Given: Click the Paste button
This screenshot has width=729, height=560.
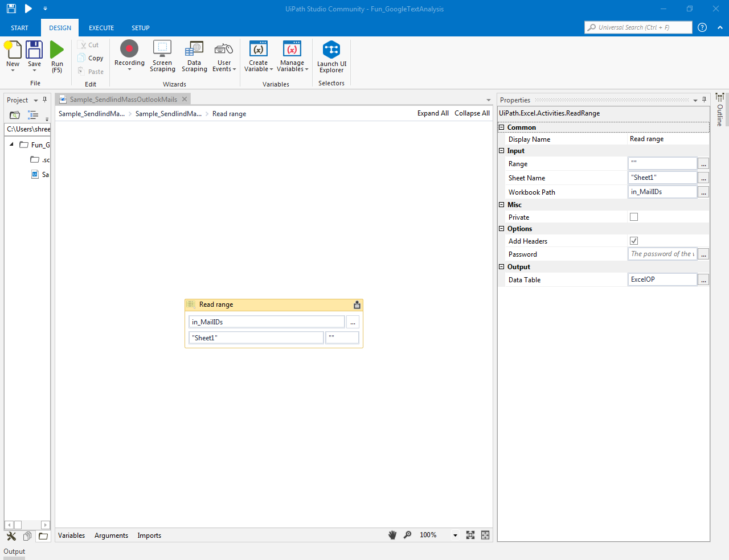Looking at the screenshot, I should click(91, 72).
